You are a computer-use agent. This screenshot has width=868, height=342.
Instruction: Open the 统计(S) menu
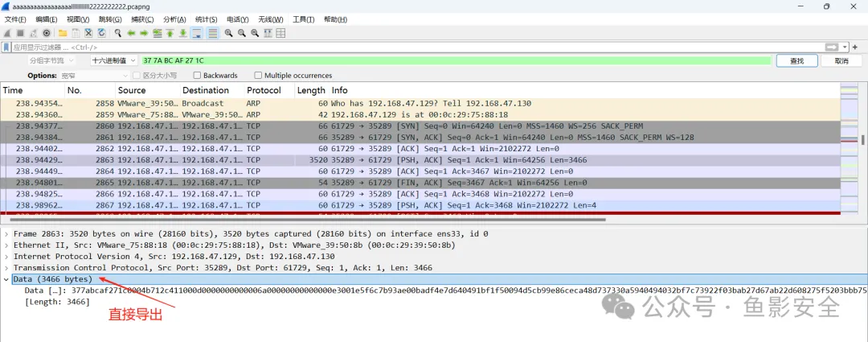(207, 19)
